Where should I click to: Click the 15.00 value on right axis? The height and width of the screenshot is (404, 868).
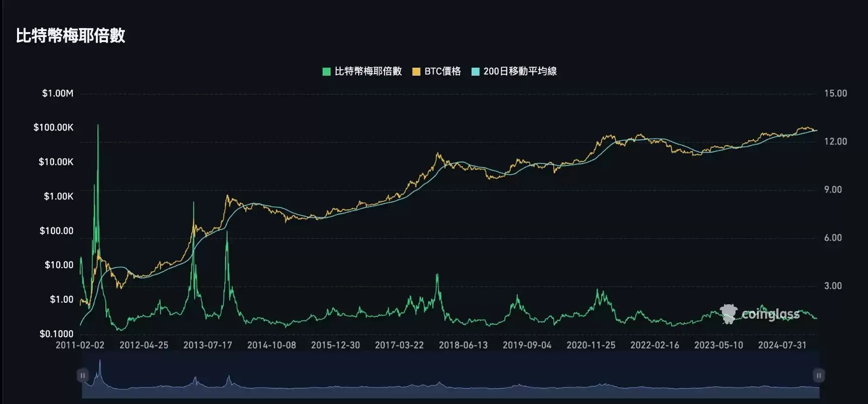[835, 93]
